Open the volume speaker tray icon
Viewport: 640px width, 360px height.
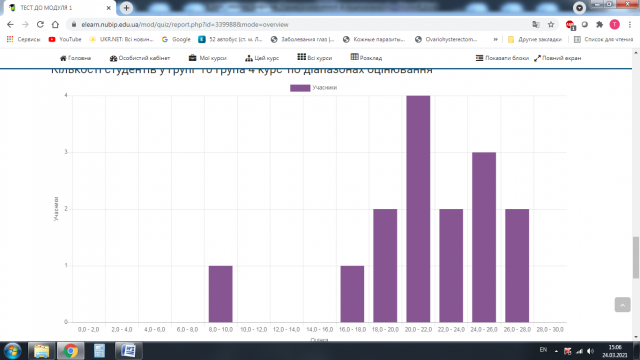coord(591,351)
